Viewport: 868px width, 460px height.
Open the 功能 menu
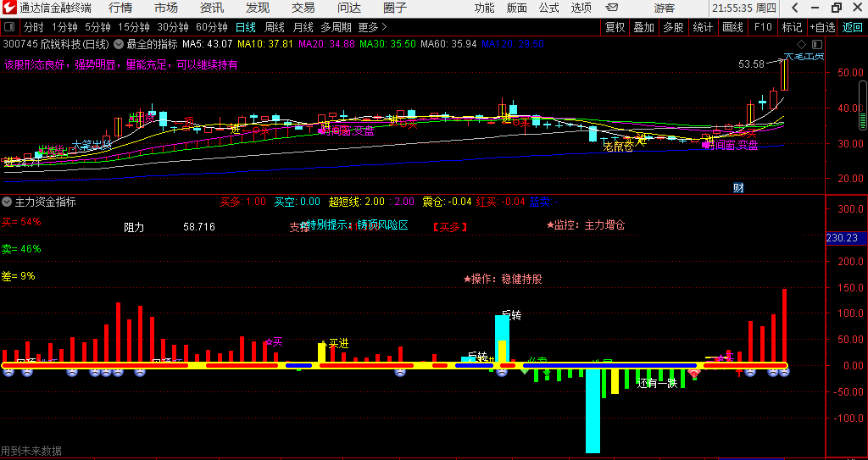point(484,8)
